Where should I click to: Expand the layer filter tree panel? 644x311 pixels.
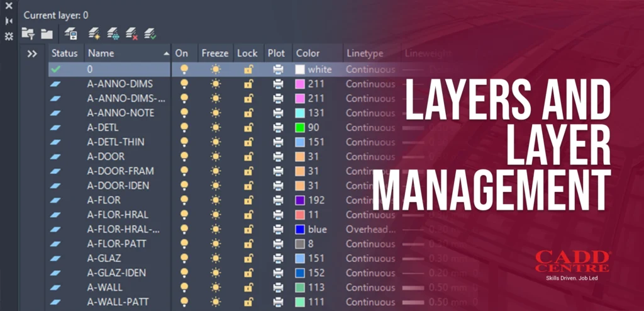pos(33,54)
